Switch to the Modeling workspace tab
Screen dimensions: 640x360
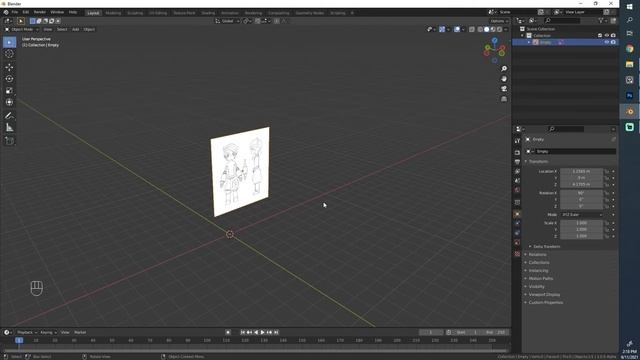[x=113, y=13]
